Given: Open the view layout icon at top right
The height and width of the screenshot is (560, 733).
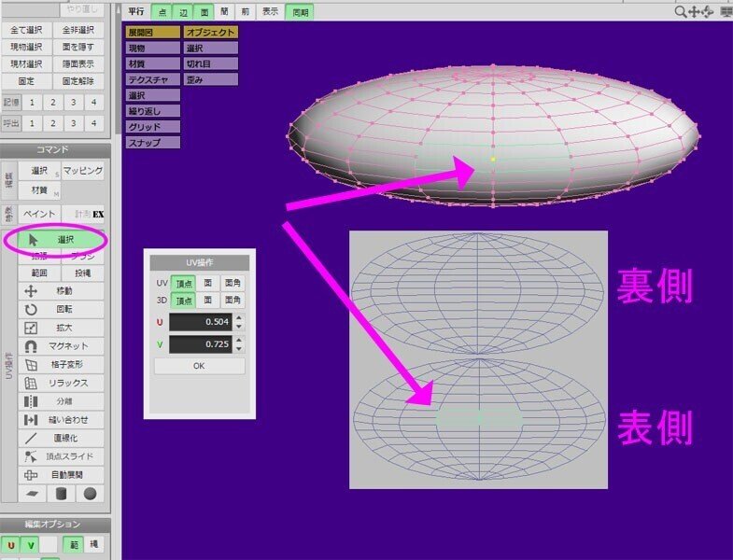Looking at the screenshot, I should coord(726,12).
